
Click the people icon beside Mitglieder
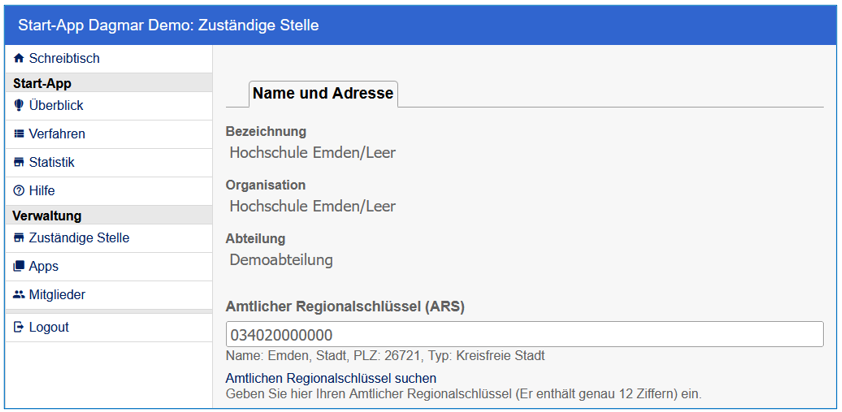pos(19,295)
